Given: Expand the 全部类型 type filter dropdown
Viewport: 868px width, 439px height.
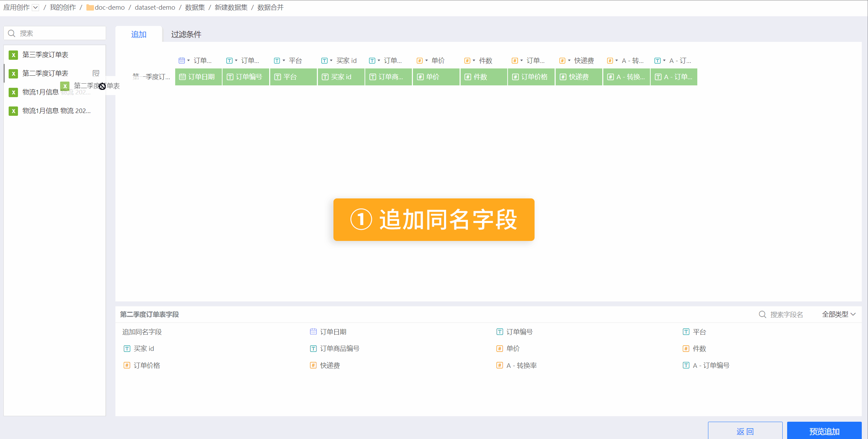Looking at the screenshot, I should (x=839, y=315).
